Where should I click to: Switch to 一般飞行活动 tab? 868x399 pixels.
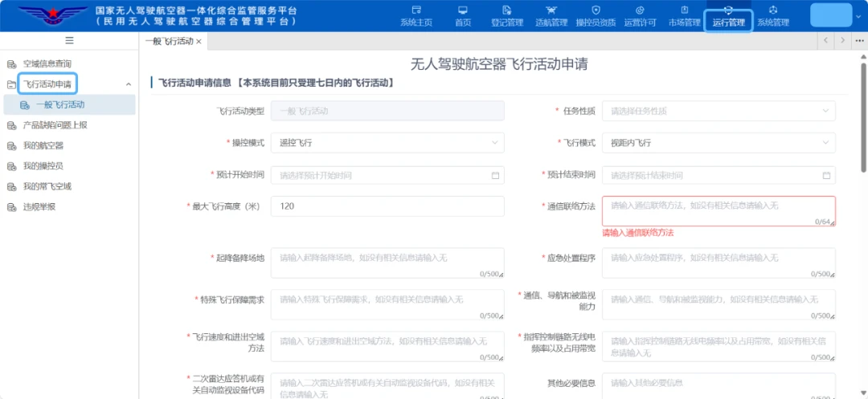coord(170,42)
